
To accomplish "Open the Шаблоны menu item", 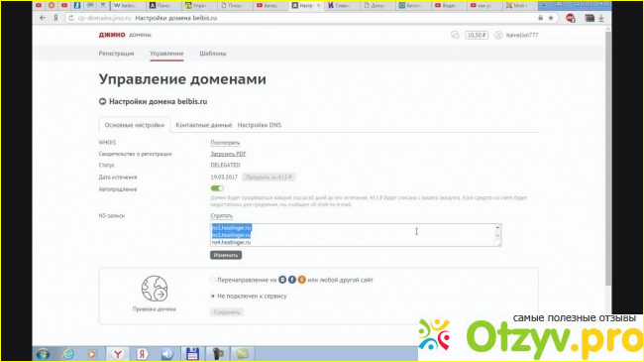I will [213, 54].
